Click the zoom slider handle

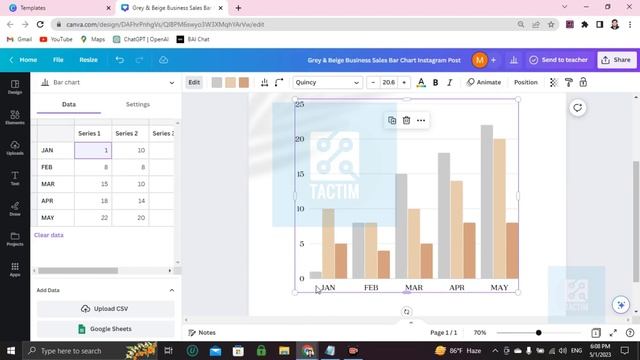[538, 333]
